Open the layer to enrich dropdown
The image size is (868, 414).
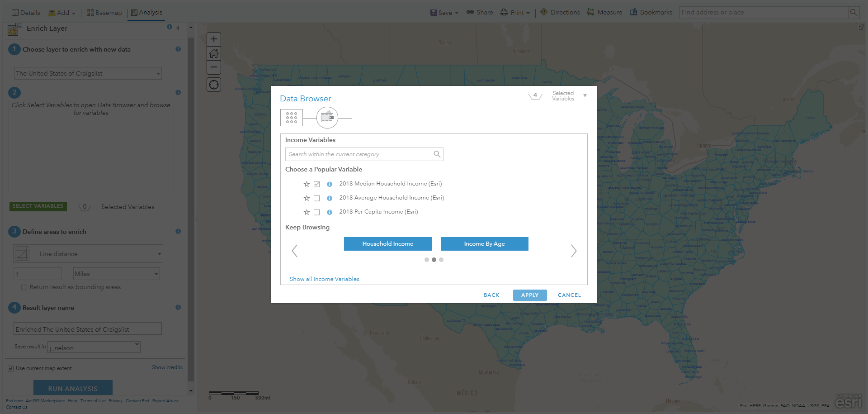tap(88, 73)
